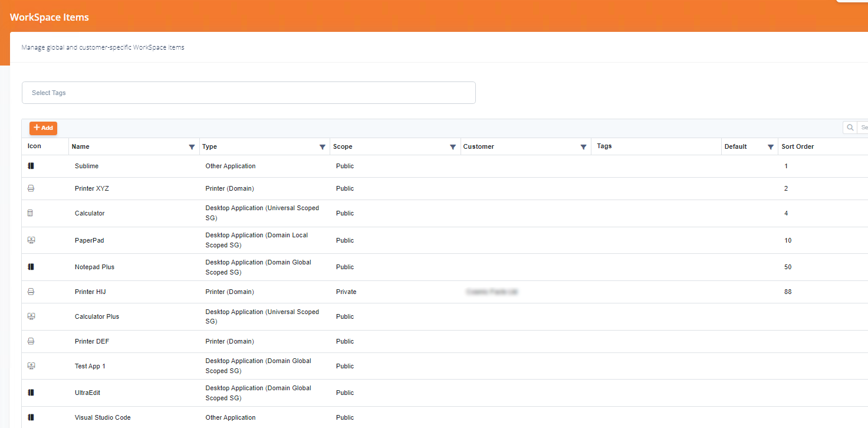This screenshot has width=868, height=428.
Task: Click the UltraEdit row icon
Action: pyautogui.click(x=31, y=393)
